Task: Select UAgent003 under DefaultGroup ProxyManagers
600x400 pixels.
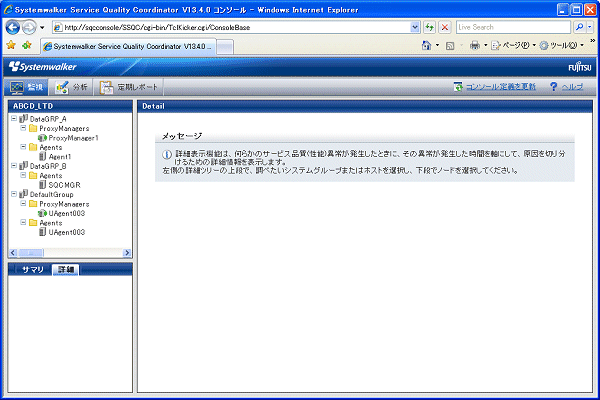Action: (x=67, y=213)
